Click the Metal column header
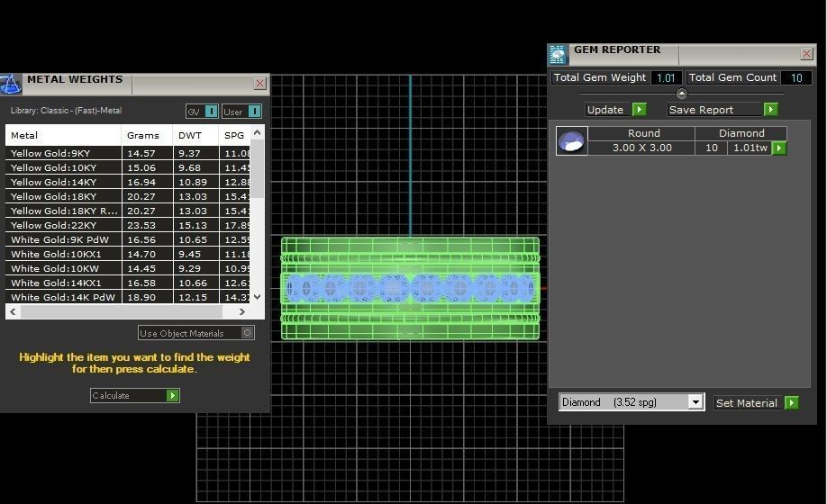The image size is (827, 504). 63,135
